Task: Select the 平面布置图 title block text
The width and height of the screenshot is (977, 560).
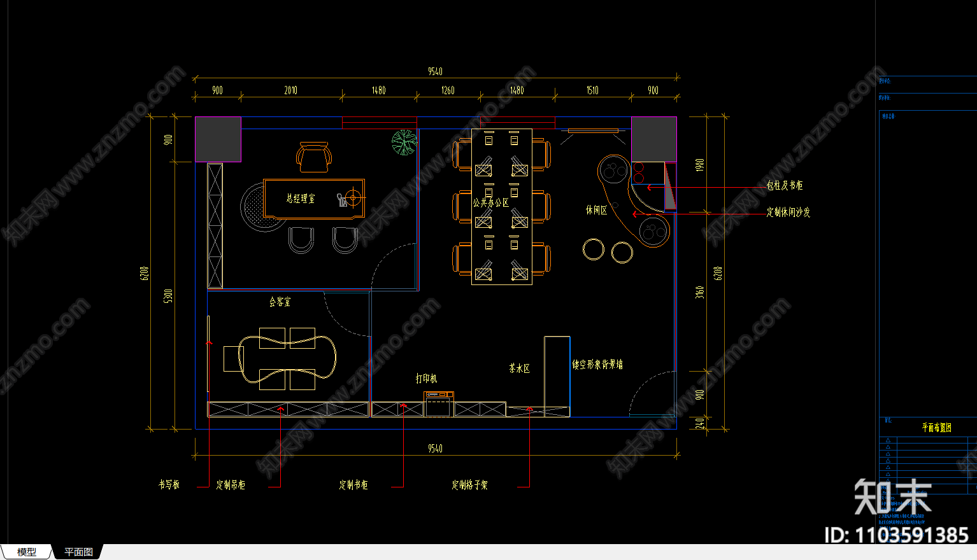Action: click(937, 428)
